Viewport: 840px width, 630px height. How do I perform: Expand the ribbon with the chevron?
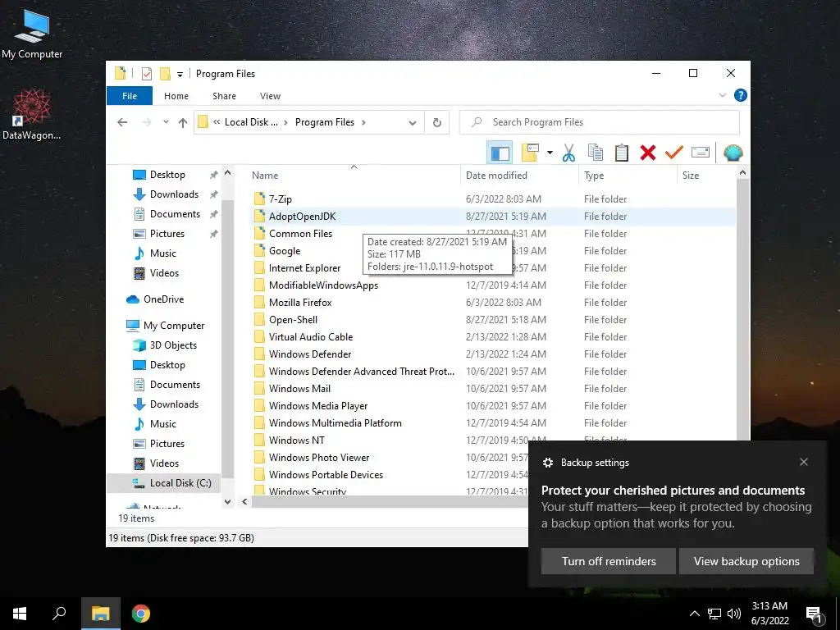point(722,95)
